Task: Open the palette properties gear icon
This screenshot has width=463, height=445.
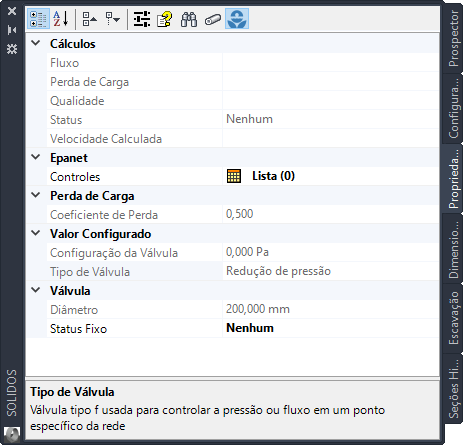Action: point(12,49)
